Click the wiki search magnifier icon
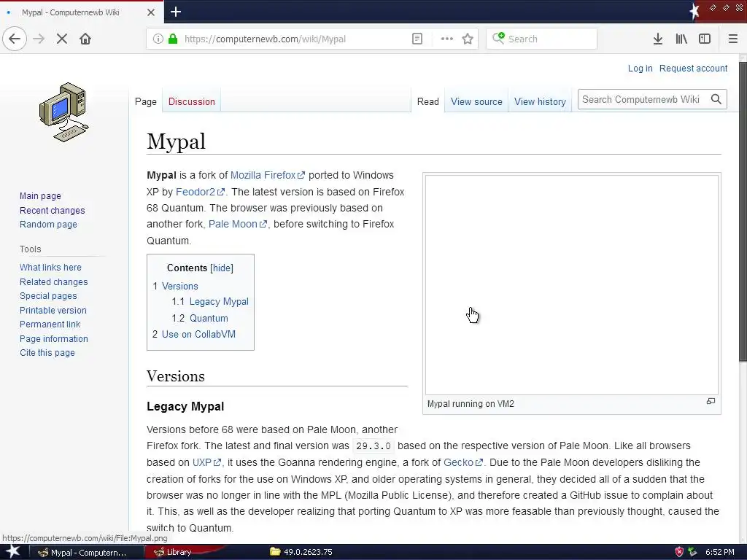 coord(716,99)
